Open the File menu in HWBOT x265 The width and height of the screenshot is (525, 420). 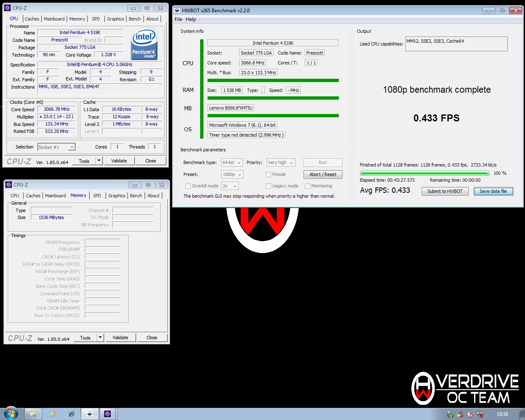(178, 19)
